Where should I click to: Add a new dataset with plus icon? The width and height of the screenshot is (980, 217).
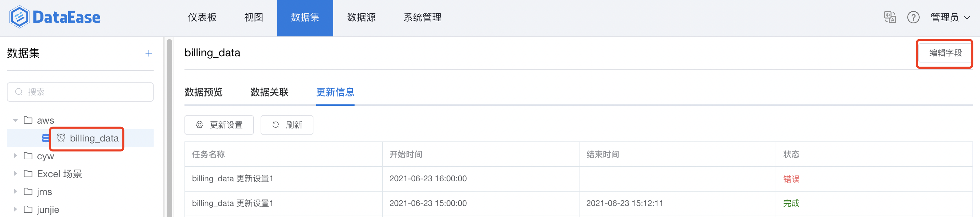[x=149, y=53]
